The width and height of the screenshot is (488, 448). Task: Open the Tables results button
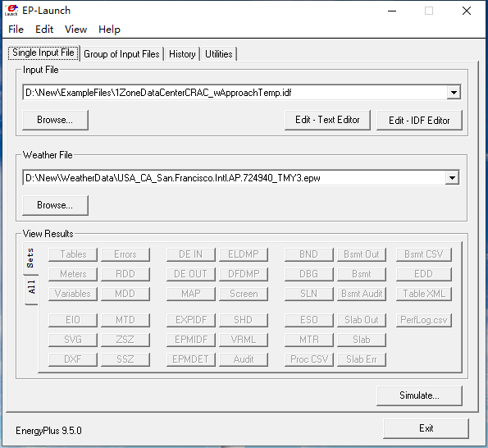(x=73, y=254)
